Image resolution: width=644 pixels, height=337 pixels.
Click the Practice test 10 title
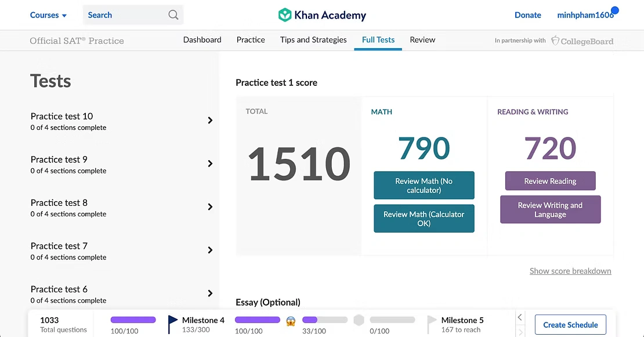pyautogui.click(x=61, y=116)
